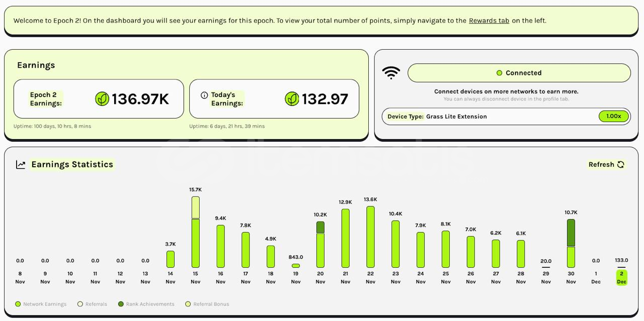
Task: Click the info icon beside Today's Earnings
Action: pyautogui.click(x=204, y=95)
